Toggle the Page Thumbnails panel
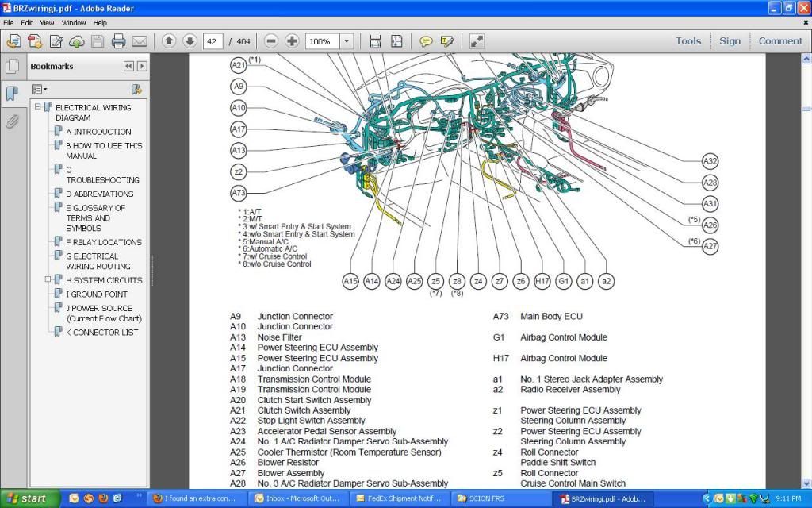 click(13, 67)
